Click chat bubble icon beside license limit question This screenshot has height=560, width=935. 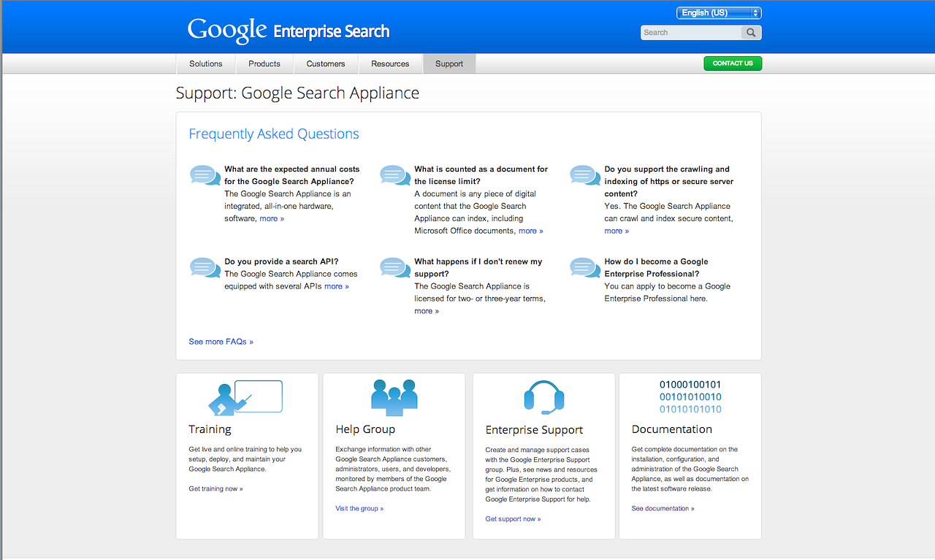click(395, 175)
